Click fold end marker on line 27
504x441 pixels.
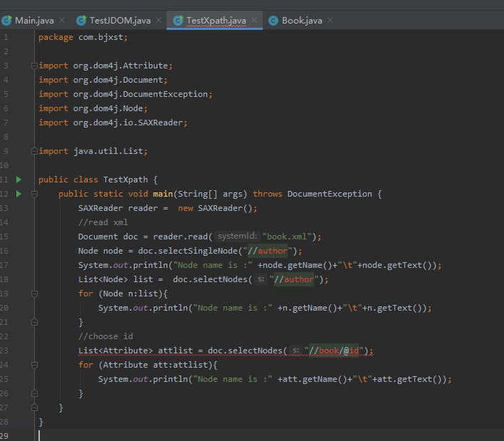(34, 408)
